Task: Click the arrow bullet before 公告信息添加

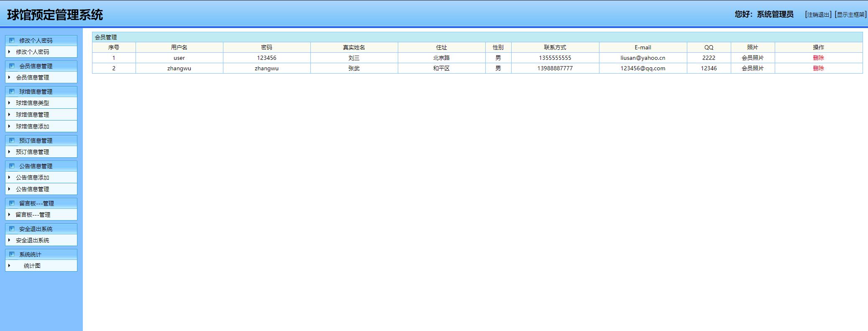Action: coord(9,177)
